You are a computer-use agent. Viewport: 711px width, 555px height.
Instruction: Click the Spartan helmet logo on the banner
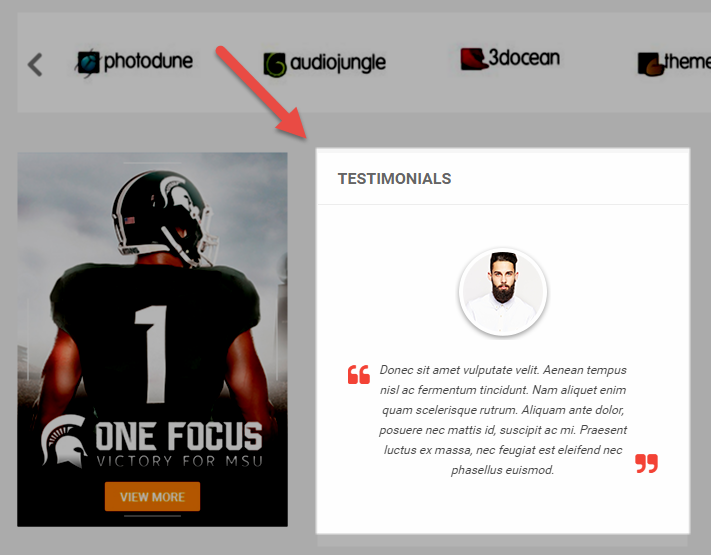click(x=64, y=441)
